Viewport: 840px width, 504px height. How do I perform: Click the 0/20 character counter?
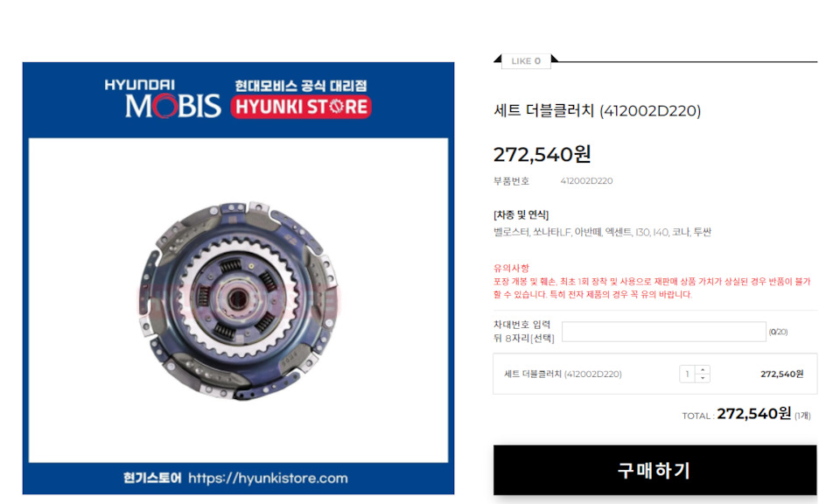(778, 332)
